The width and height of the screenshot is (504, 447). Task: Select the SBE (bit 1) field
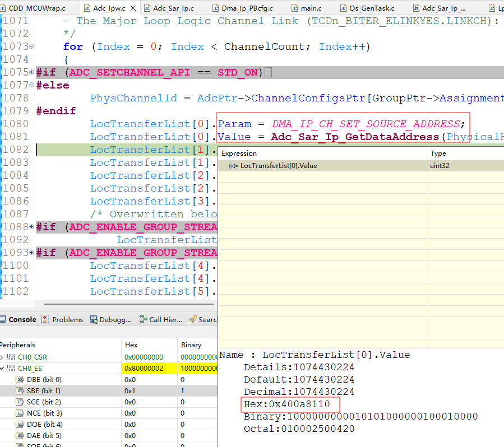[109, 391]
